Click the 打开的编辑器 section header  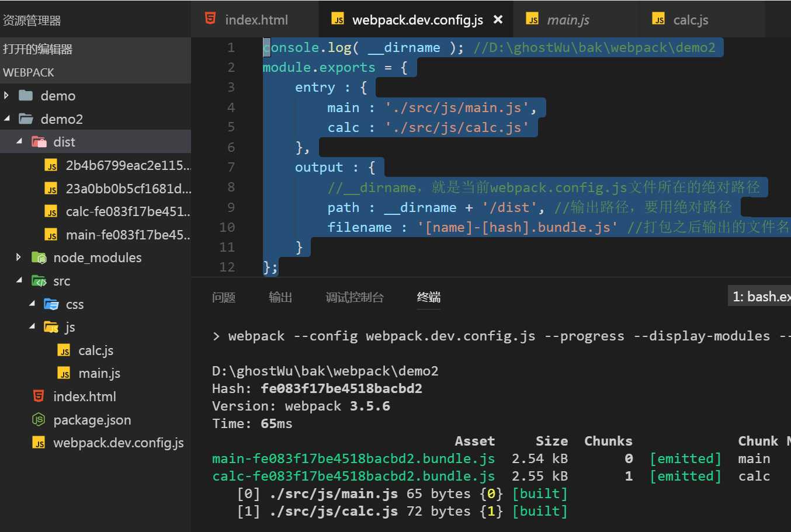tap(38, 49)
